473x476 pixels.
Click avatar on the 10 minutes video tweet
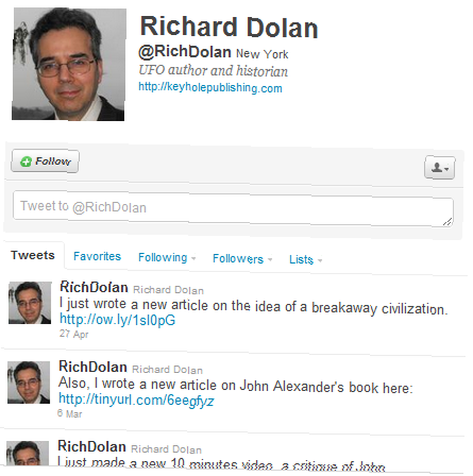pyautogui.click(x=27, y=453)
